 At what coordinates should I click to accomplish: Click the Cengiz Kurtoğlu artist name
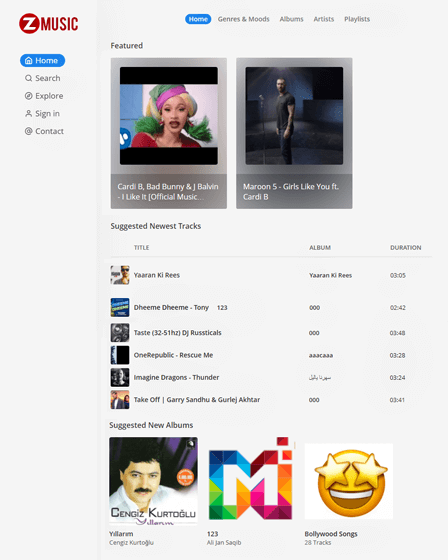(131, 542)
